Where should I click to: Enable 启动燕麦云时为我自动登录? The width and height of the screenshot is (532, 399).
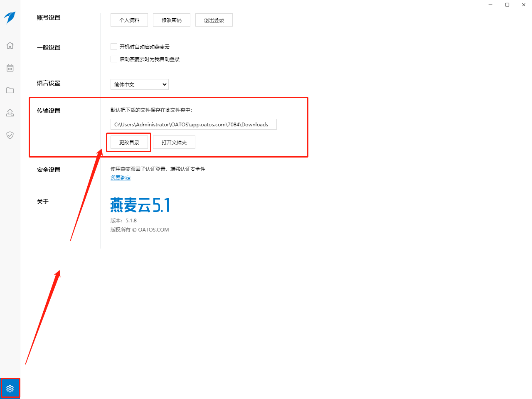pos(113,59)
